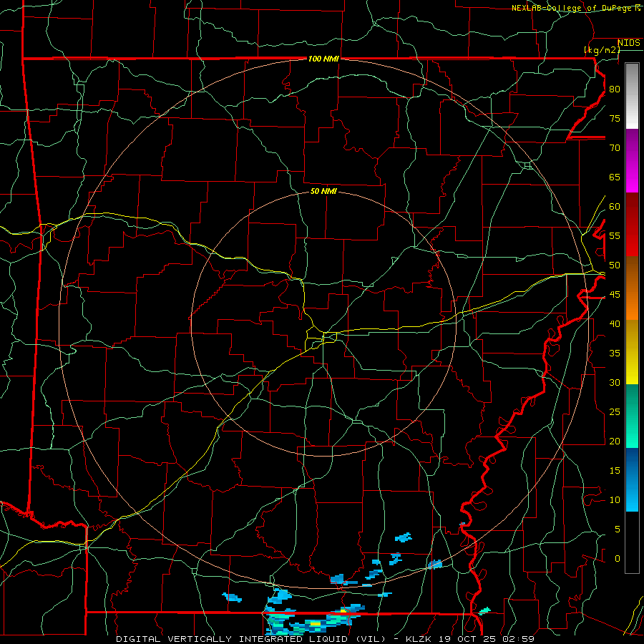Select legend value 25
This screenshot has height=644, width=644.
tap(615, 412)
